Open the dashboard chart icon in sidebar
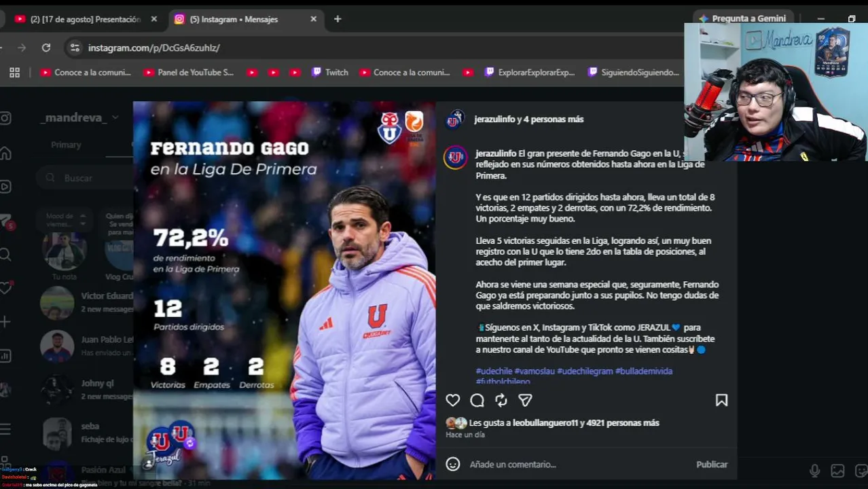The height and width of the screenshot is (489, 868). coord(5,356)
